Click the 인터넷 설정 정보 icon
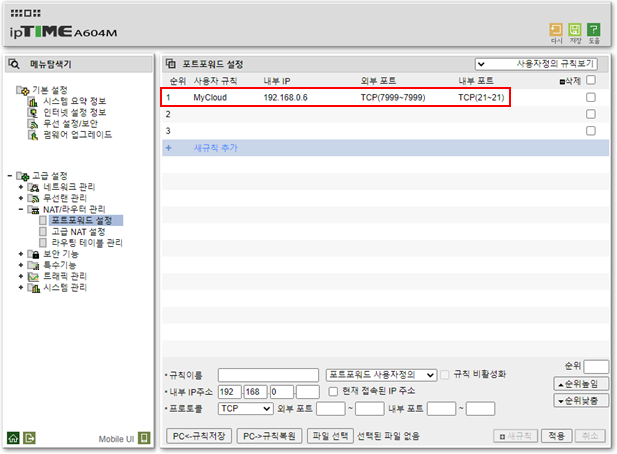Image resolution: width=617 pixels, height=454 pixels. (x=33, y=113)
